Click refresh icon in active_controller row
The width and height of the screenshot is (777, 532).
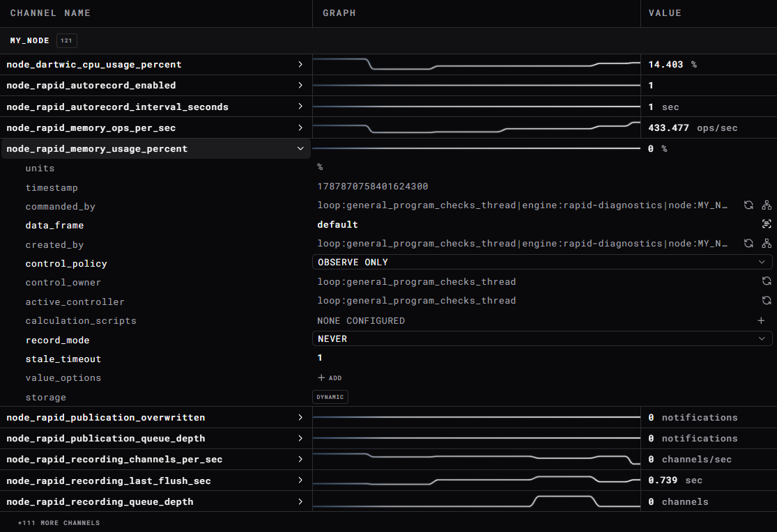[767, 300]
